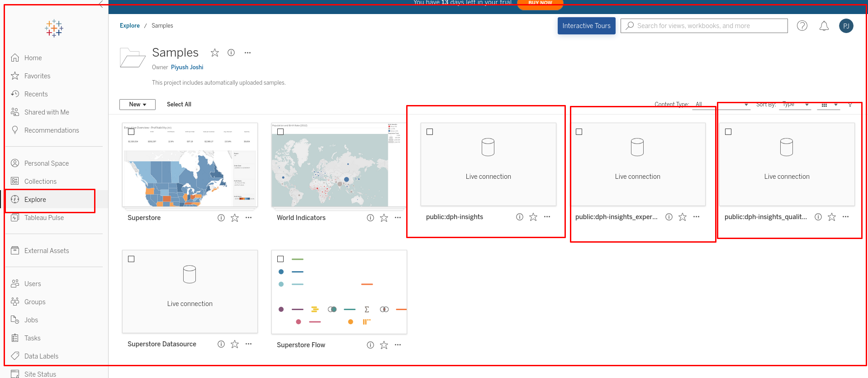This screenshot has height=378, width=868.
Task: Favorite the World Indicators workbook
Action: (384, 218)
